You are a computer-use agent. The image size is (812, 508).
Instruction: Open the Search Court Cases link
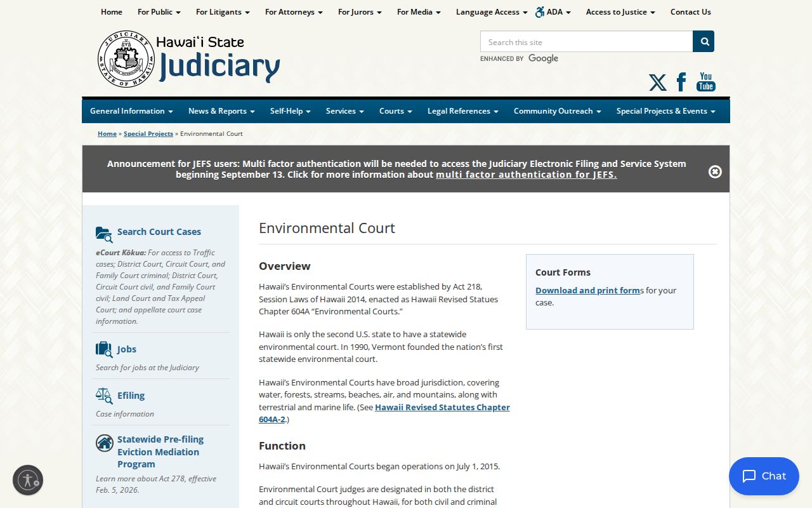click(x=159, y=232)
